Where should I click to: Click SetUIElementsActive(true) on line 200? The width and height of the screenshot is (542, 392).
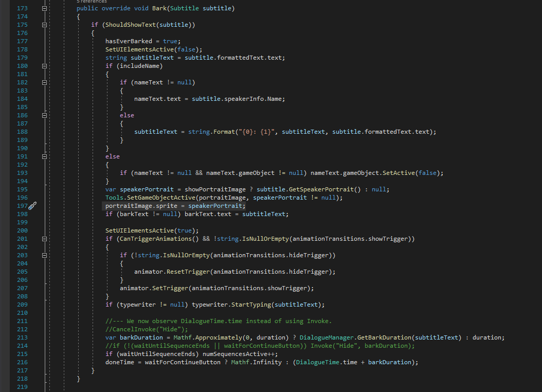coord(150,230)
